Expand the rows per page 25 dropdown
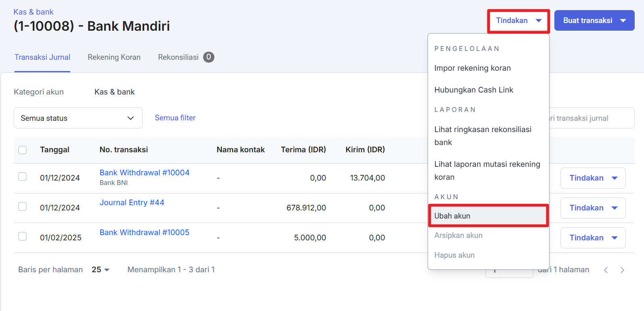 pos(101,269)
